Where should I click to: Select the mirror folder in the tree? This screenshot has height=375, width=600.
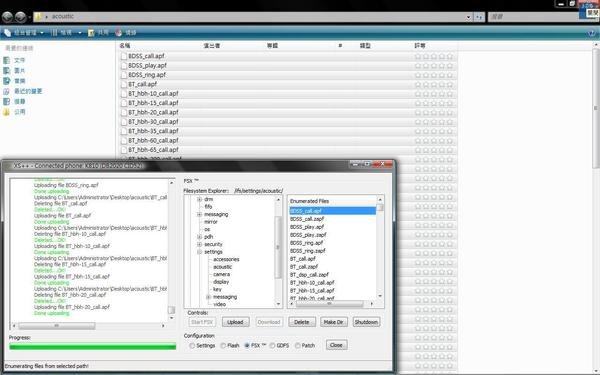[210, 222]
